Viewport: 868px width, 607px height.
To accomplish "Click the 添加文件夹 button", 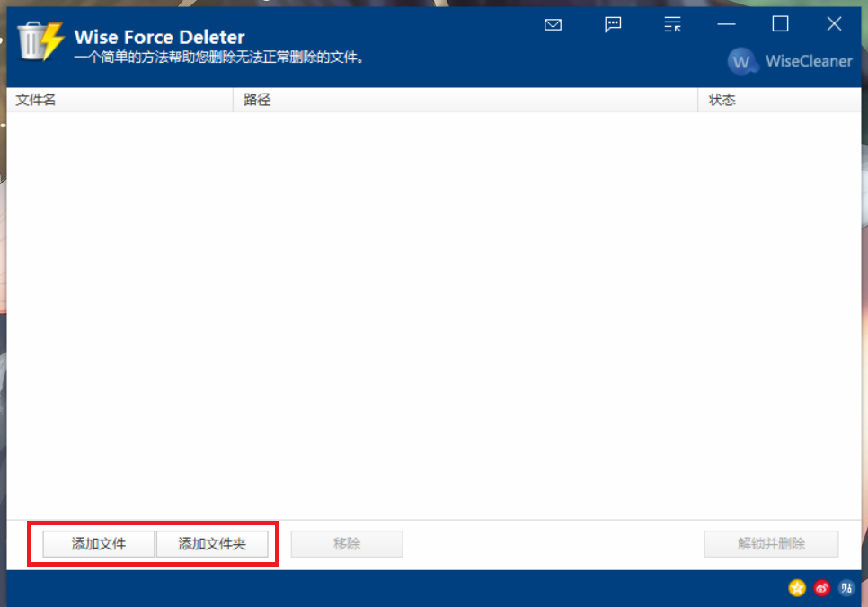I will tap(212, 544).
